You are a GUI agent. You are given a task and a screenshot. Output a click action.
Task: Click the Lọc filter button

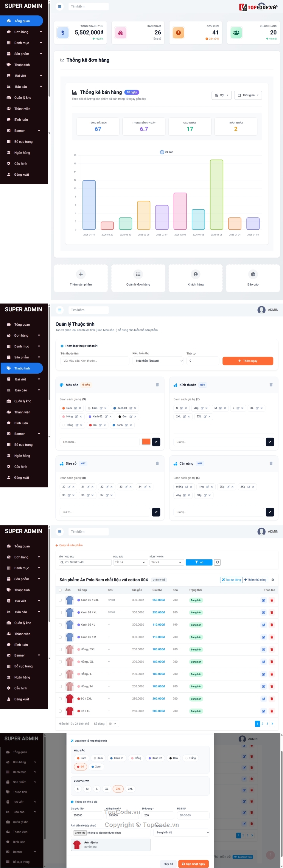(x=199, y=562)
